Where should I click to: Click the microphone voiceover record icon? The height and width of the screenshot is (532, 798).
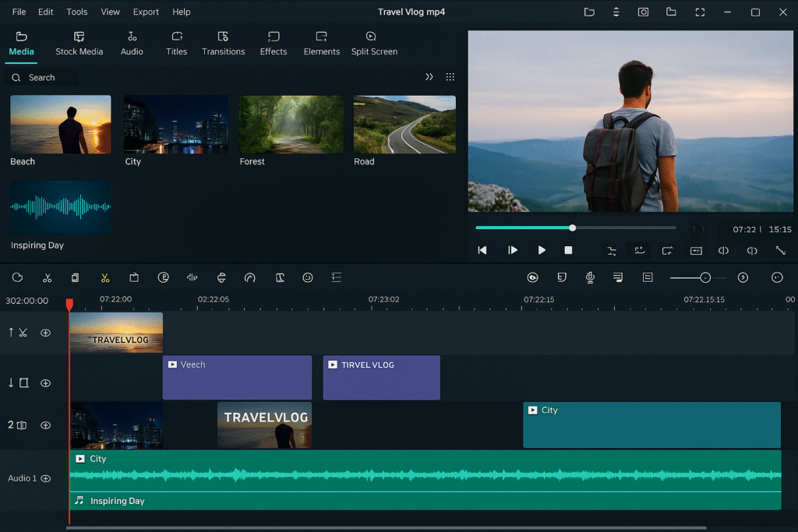point(590,277)
